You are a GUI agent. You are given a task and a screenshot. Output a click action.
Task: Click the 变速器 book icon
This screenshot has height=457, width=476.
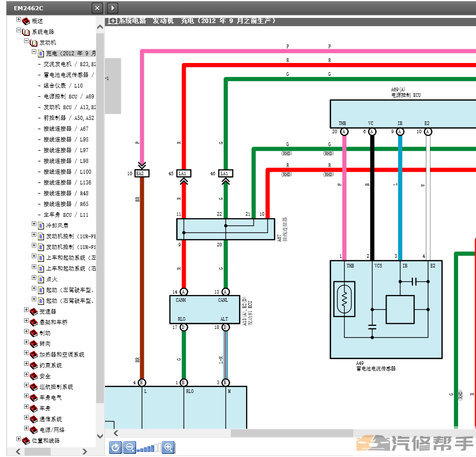click(34, 312)
